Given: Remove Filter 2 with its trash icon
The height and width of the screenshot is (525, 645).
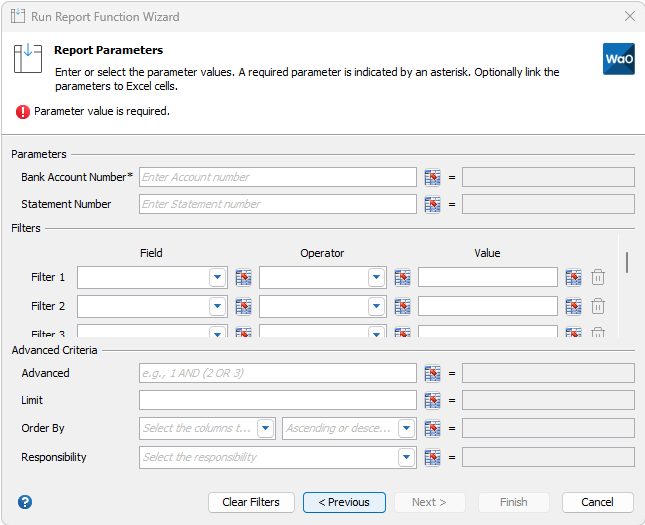Looking at the screenshot, I should pyautogui.click(x=598, y=306).
